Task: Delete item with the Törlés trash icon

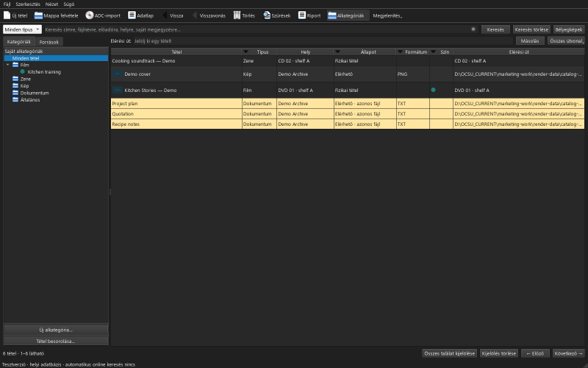Action: pyautogui.click(x=244, y=15)
